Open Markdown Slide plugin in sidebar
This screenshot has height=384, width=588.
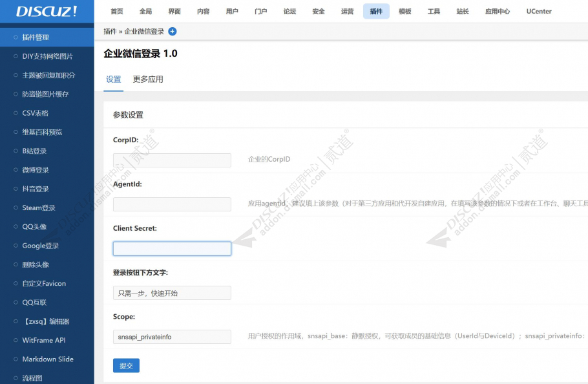point(47,359)
